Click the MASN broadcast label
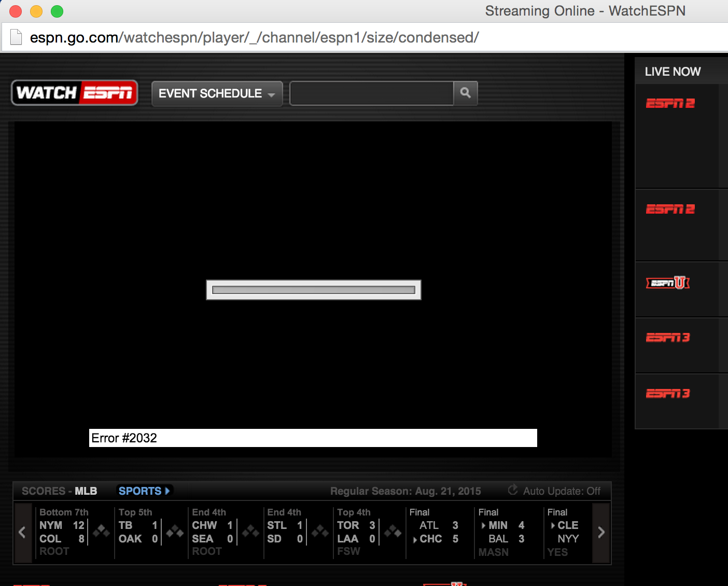This screenshot has width=728, height=586. tap(494, 552)
